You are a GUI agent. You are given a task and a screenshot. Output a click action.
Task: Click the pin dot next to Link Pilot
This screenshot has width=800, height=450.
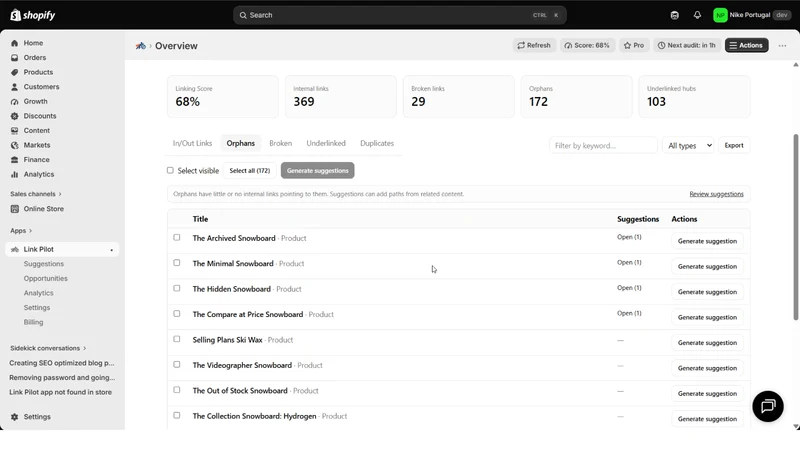click(111, 250)
